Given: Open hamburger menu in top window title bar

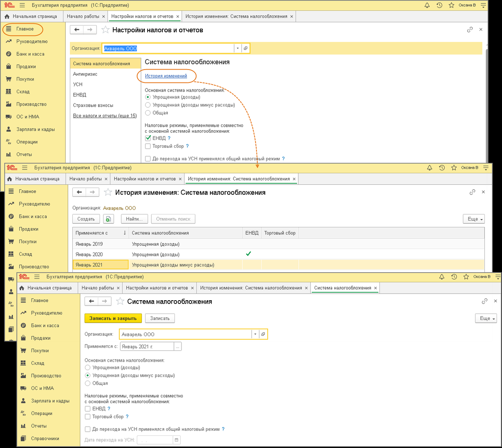Looking at the screenshot, I should (x=22, y=5).
